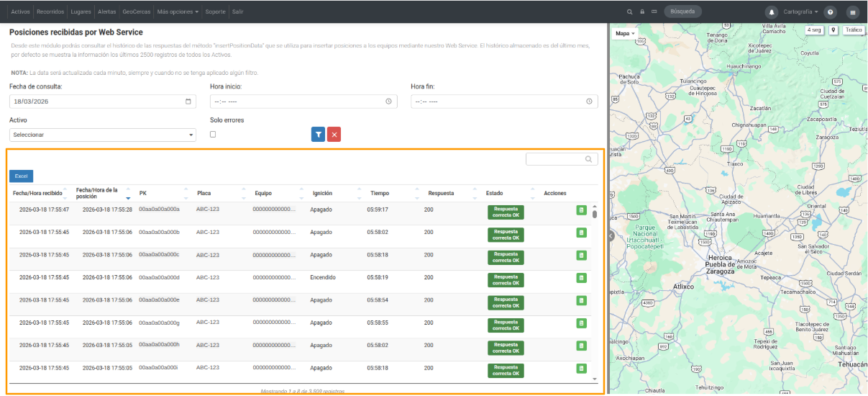The width and height of the screenshot is (868, 396).
Task: Export the table with the Excel button
Action: [21, 176]
